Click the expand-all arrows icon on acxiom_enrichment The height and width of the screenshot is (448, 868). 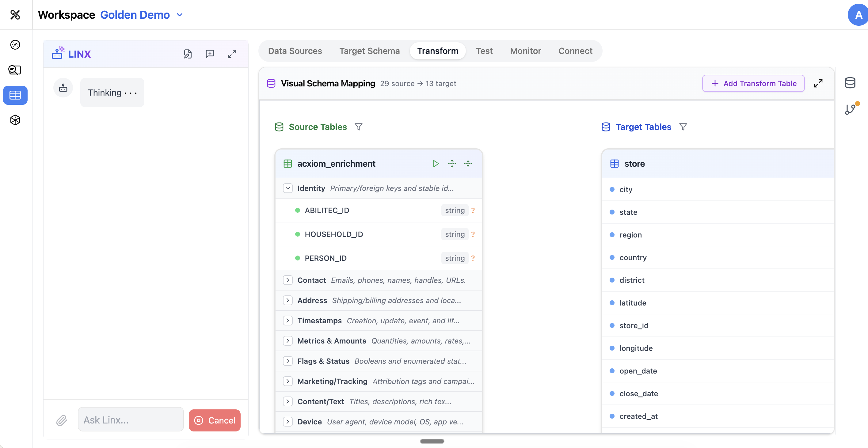click(x=452, y=164)
